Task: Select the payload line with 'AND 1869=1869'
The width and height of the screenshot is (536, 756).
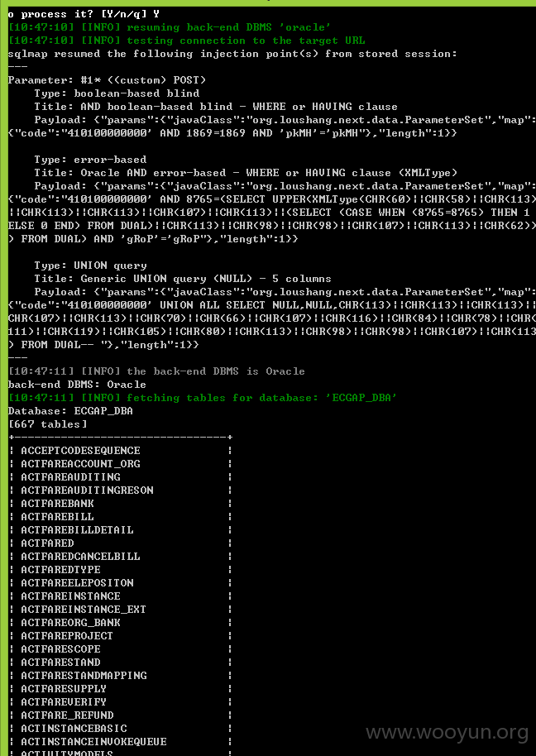Action: tap(232, 133)
